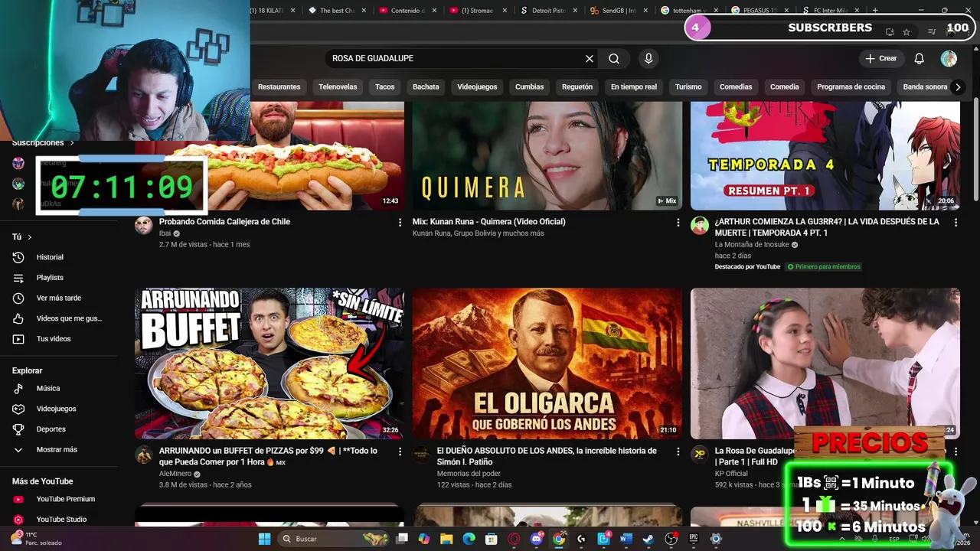Expand Mostrar más under Explorar
980x551 pixels.
click(57, 450)
